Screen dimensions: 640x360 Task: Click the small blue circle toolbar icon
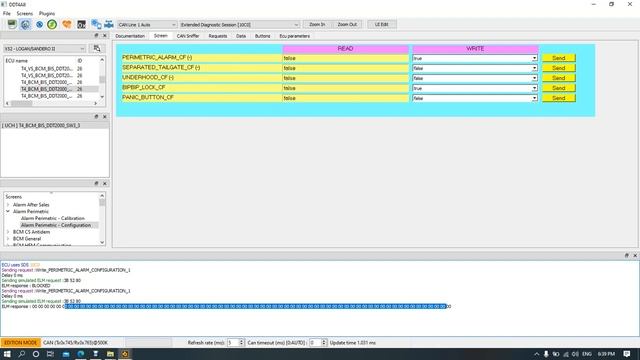[x=39, y=24]
